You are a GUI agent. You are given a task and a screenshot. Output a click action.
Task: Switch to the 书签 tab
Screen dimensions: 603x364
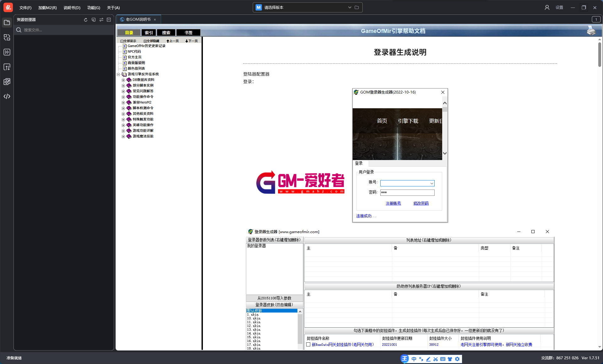188,33
